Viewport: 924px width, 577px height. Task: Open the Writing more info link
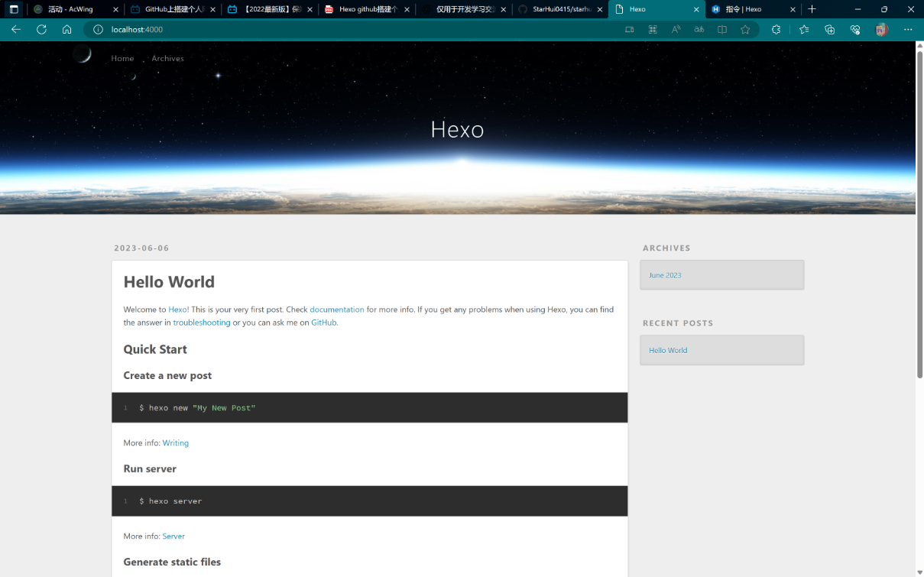point(176,443)
